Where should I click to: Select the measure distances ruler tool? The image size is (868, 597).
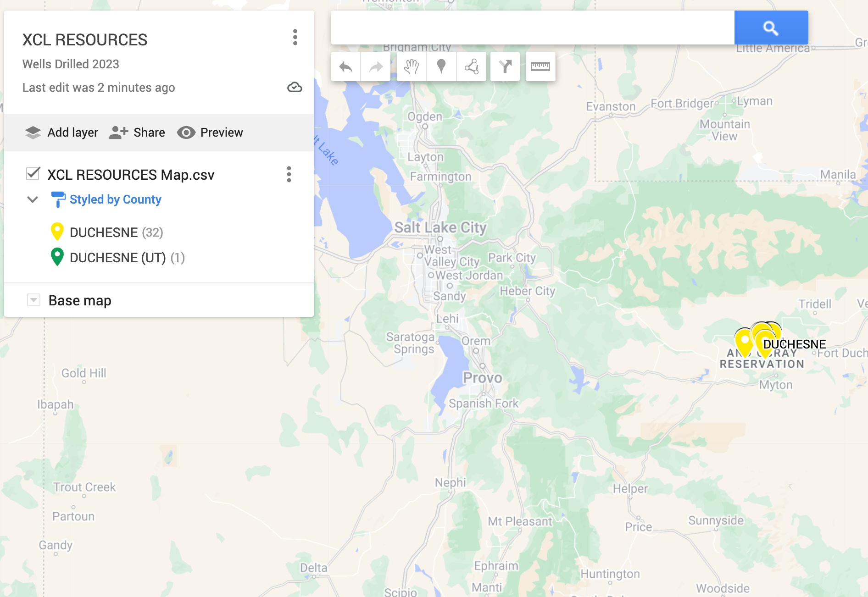[x=540, y=67]
